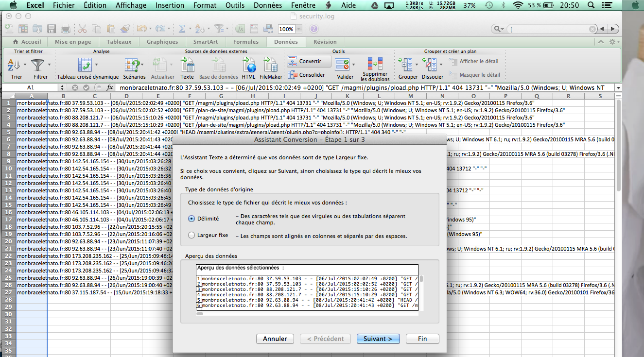Open the Données menu in the menu bar
Viewport: 644px width, 357px height.
(268, 5)
